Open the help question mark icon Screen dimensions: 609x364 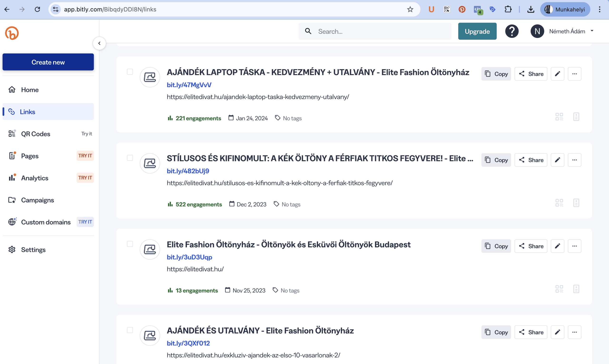[512, 31]
